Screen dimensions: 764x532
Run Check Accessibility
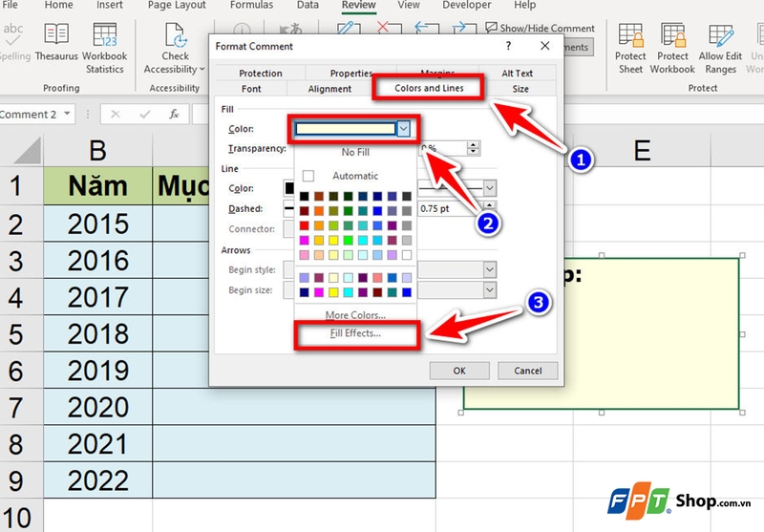point(175,48)
